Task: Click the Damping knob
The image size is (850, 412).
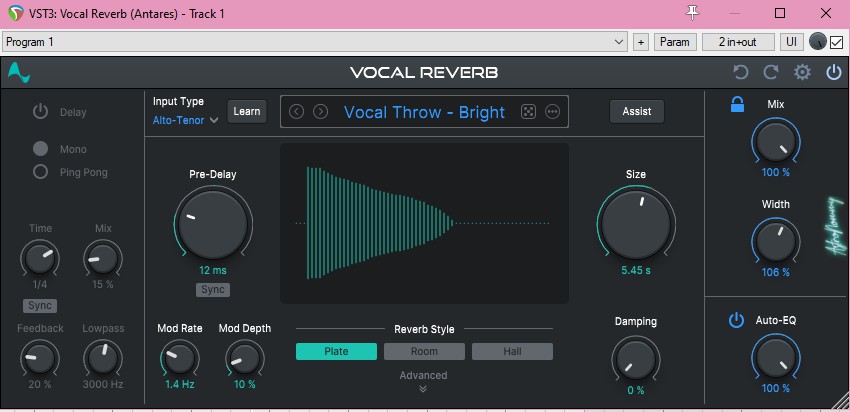Action: point(636,360)
